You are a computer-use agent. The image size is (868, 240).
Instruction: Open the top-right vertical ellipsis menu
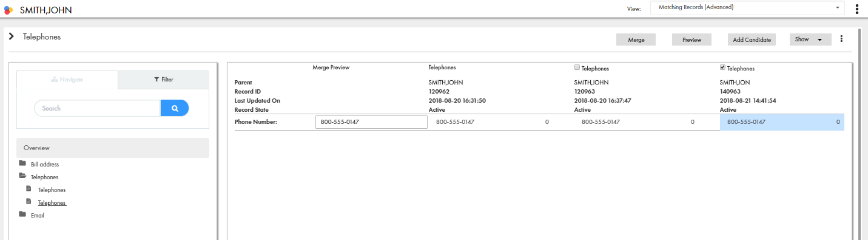857,9
